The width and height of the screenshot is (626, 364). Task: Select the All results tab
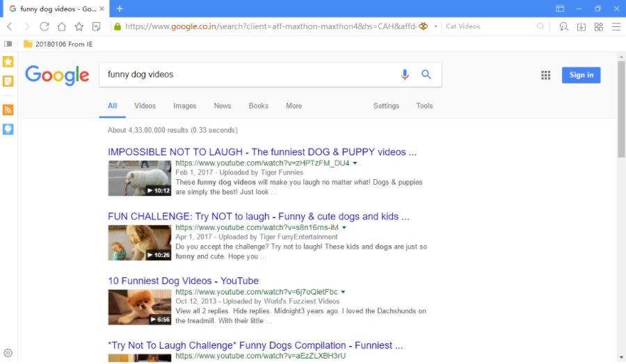[112, 106]
